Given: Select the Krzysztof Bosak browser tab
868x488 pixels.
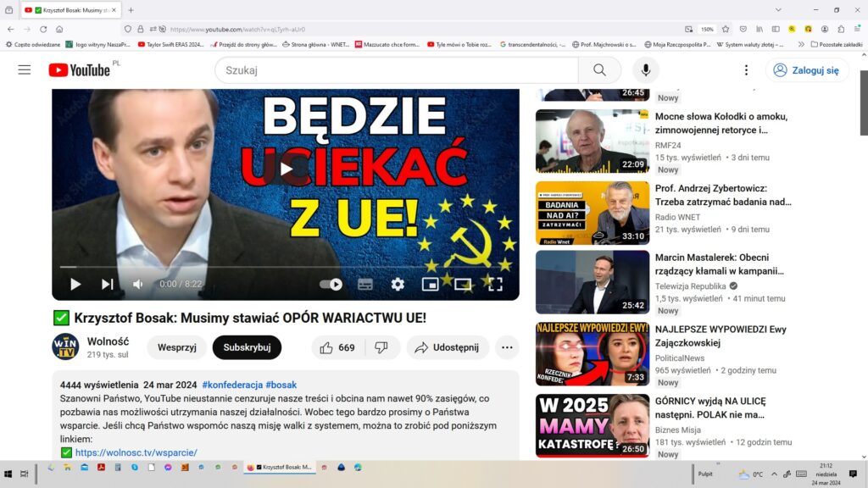Looking at the screenshot, I should 71,10.
